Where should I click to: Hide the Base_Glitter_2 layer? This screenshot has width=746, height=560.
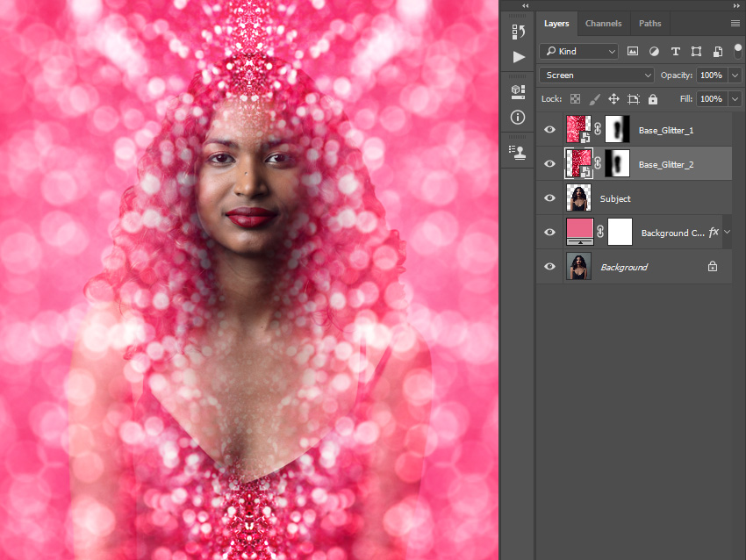click(x=549, y=163)
